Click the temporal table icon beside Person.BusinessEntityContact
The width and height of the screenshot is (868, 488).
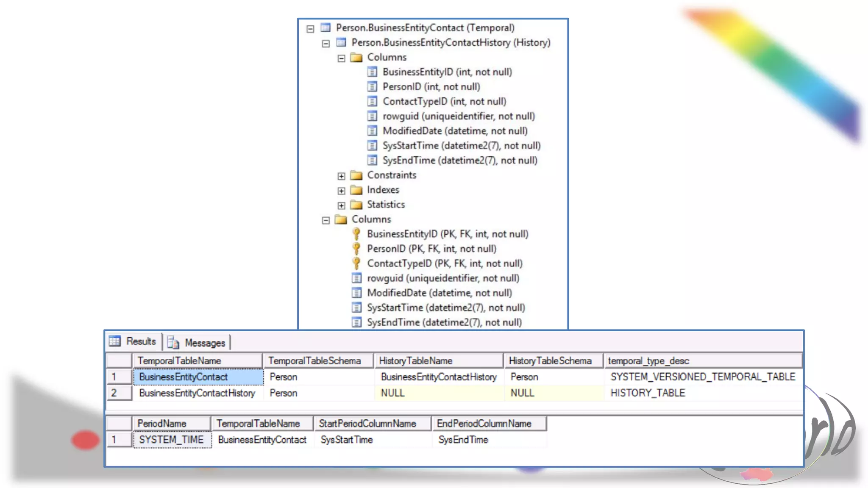pyautogui.click(x=325, y=28)
